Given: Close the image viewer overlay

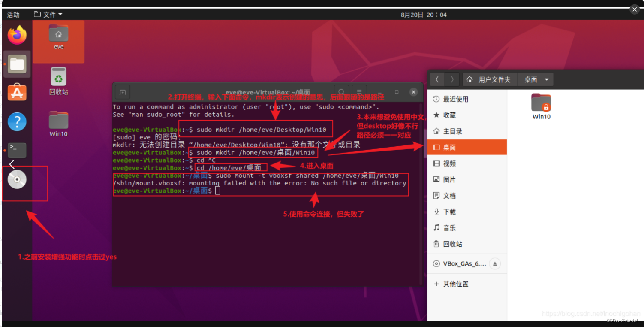Looking at the screenshot, I should (635, 9).
